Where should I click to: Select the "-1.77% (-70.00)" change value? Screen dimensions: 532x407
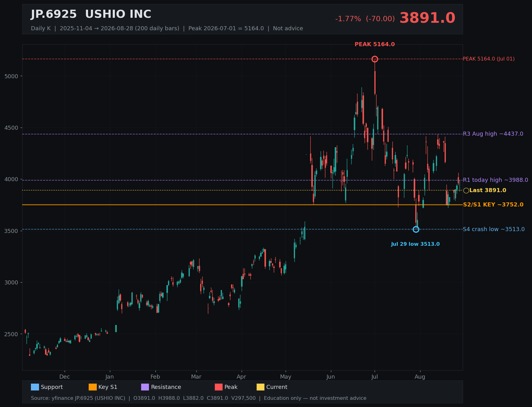pos(365,19)
